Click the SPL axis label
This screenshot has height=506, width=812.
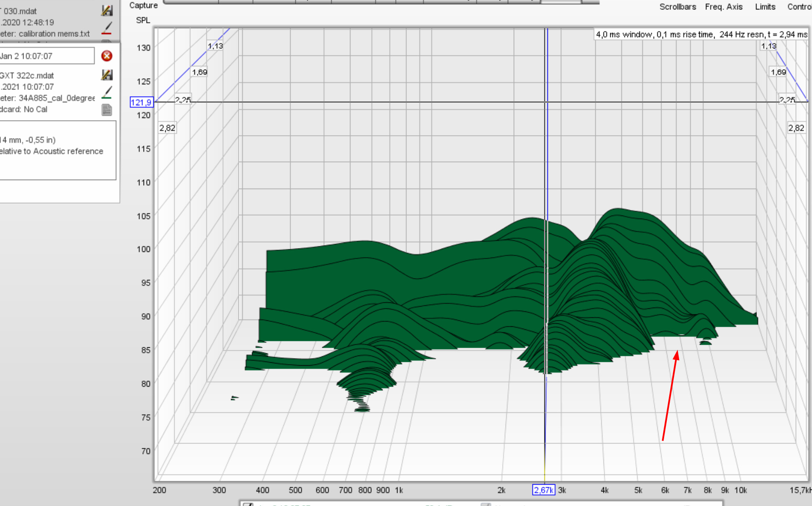point(143,20)
